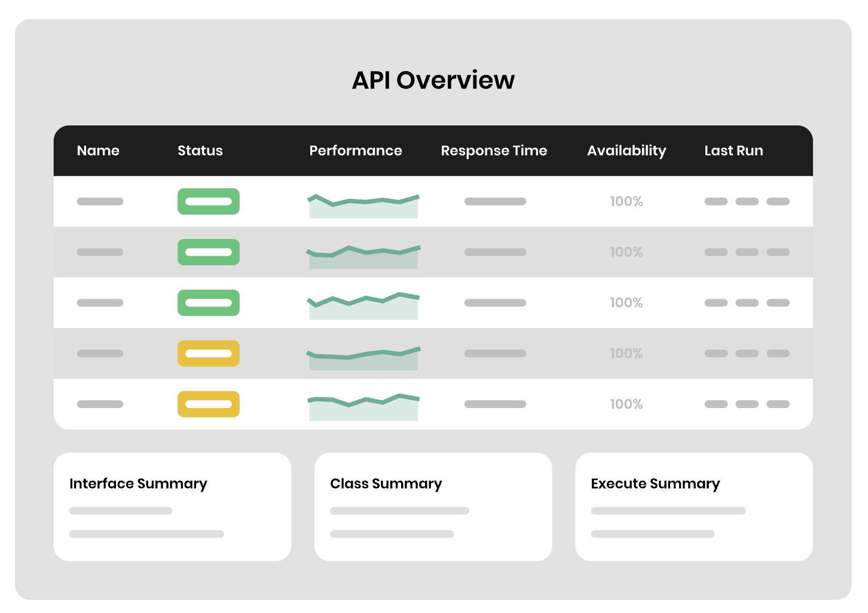Click the first row green status badge

pyautogui.click(x=208, y=201)
